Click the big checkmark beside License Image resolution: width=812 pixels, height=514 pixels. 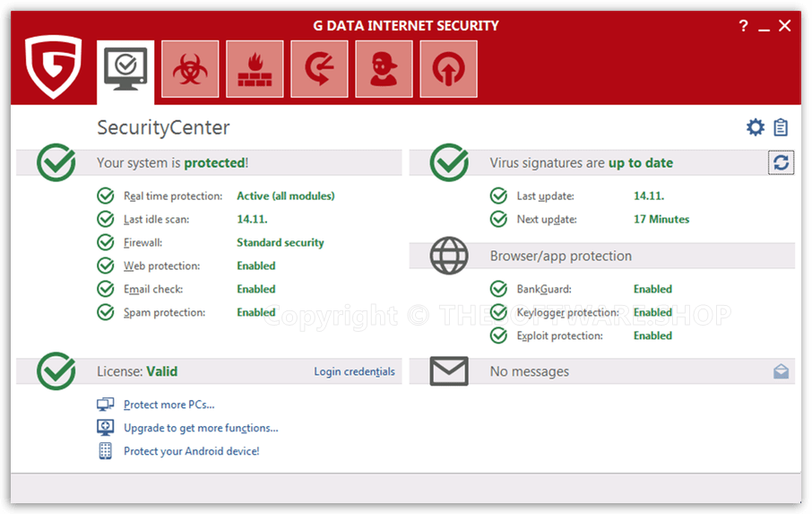click(x=56, y=371)
